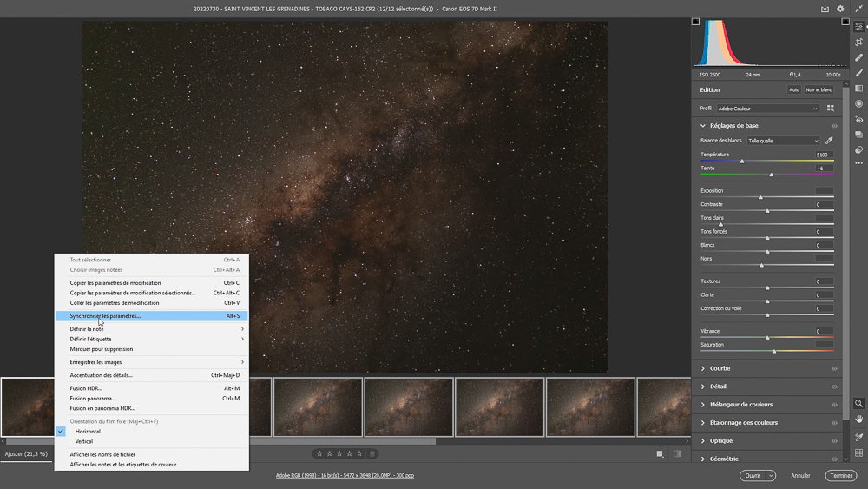
Task: Rate image with the fifth star
Action: click(x=359, y=453)
